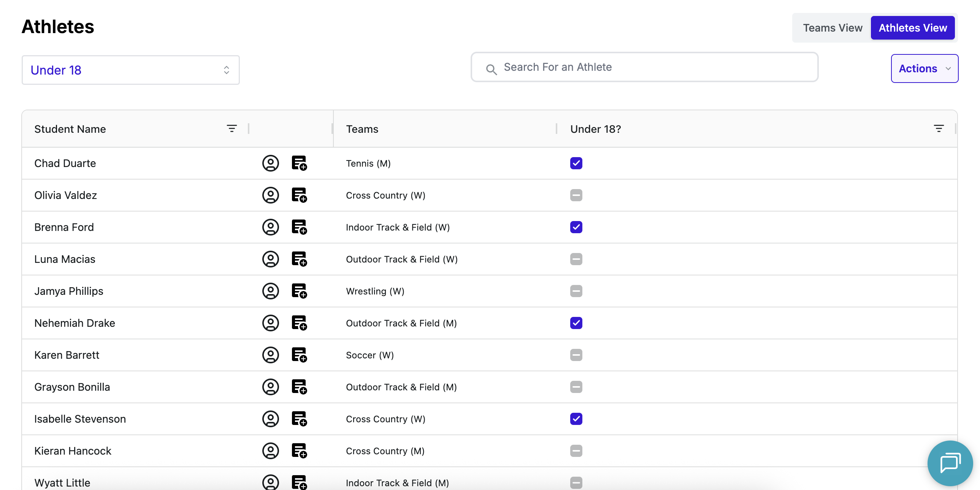Uncheck Under 18 box for Isabelle Stevenson
Screen dimensions: 980x490
tap(576, 419)
